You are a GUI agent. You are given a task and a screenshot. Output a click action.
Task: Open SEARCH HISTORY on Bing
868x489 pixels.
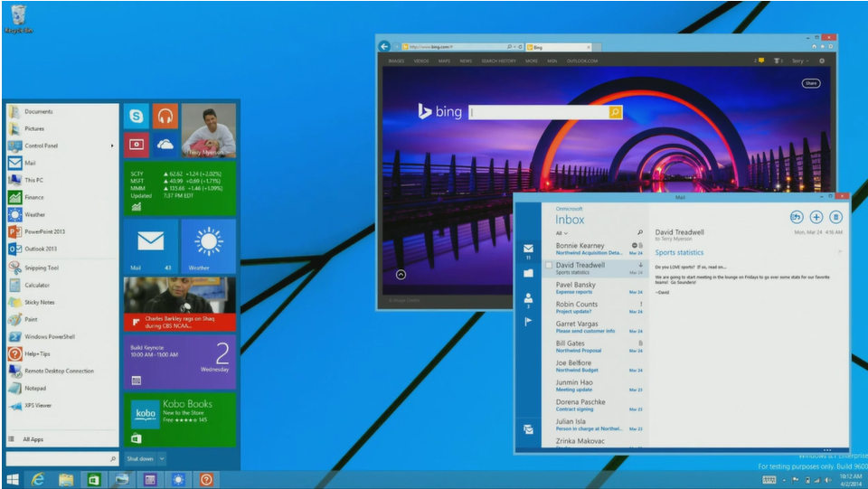coord(498,61)
